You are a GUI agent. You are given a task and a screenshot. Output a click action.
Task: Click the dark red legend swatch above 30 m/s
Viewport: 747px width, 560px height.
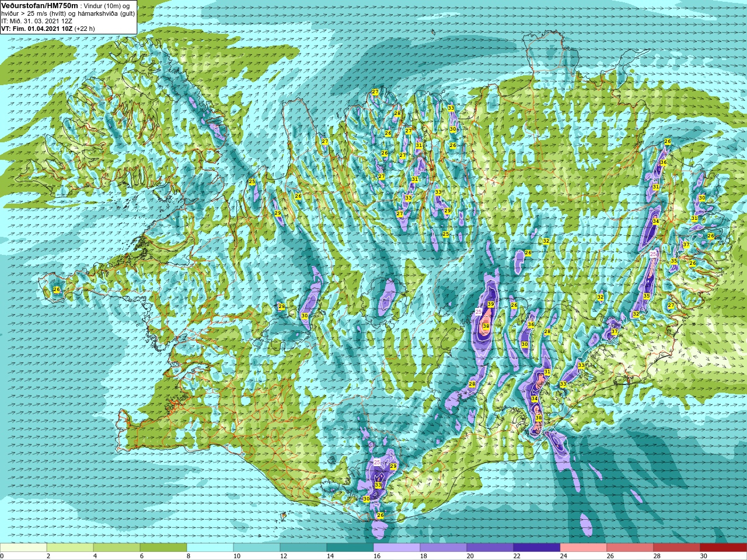(x=724, y=548)
